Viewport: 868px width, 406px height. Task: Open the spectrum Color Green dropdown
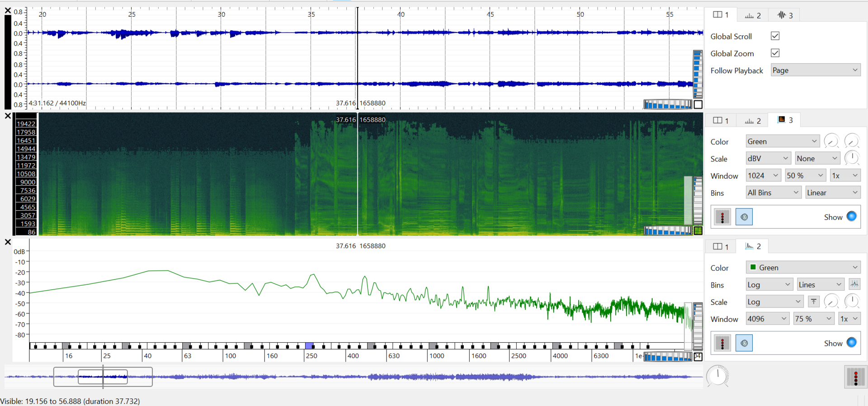[x=803, y=268]
